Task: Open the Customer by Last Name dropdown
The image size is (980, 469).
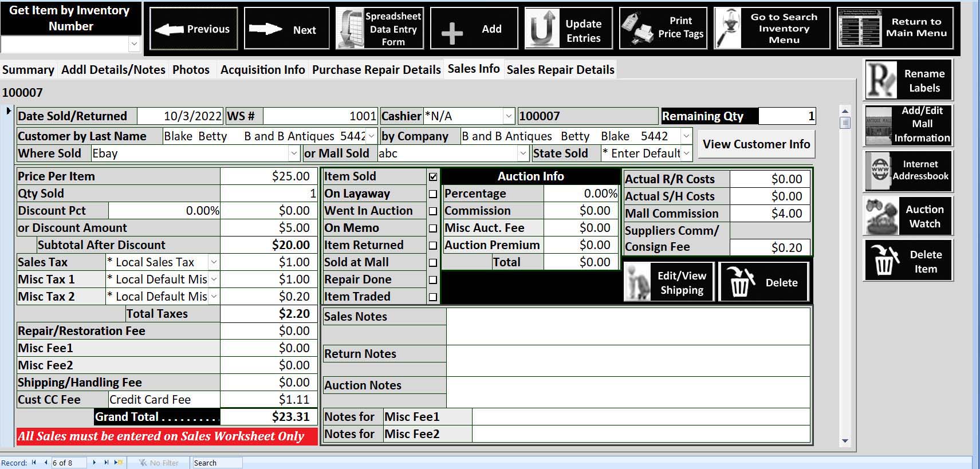Action: click(371, 136)
